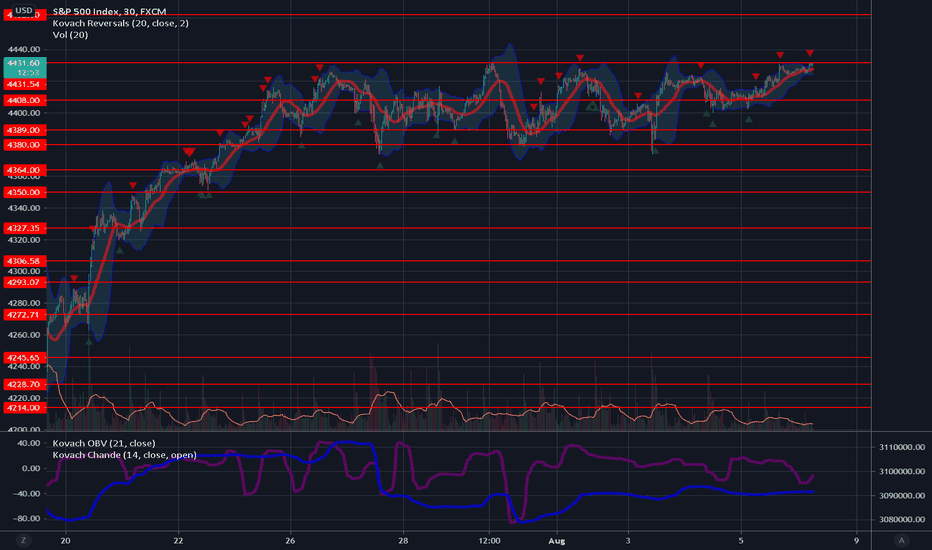The image size is (932, 550).
Task: Click the -40.00 value on the indicator scale
Action: 27,494
